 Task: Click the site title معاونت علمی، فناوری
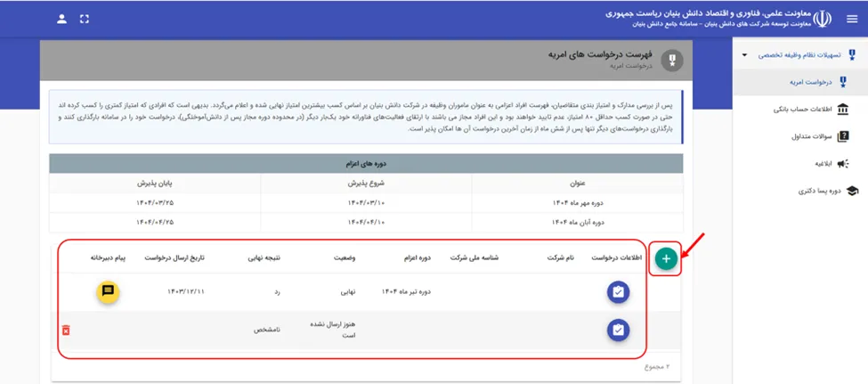[708, 13]
